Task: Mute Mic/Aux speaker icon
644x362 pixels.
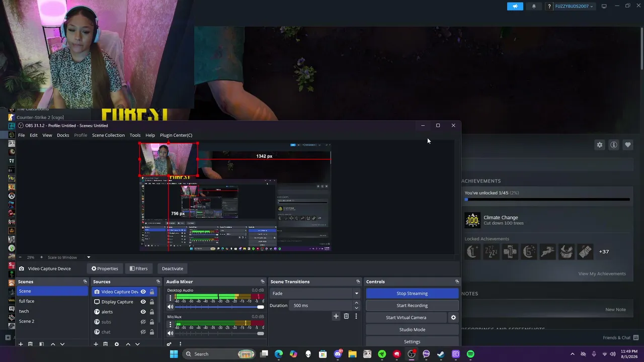Action: 171,333
